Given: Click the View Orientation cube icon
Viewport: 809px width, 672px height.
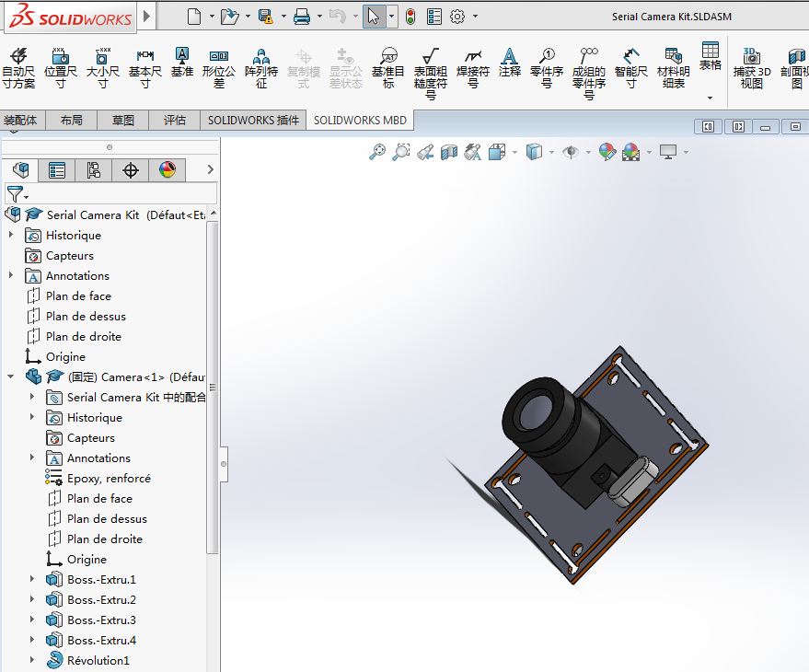Looking at the screenshot, I should [497, 152].
